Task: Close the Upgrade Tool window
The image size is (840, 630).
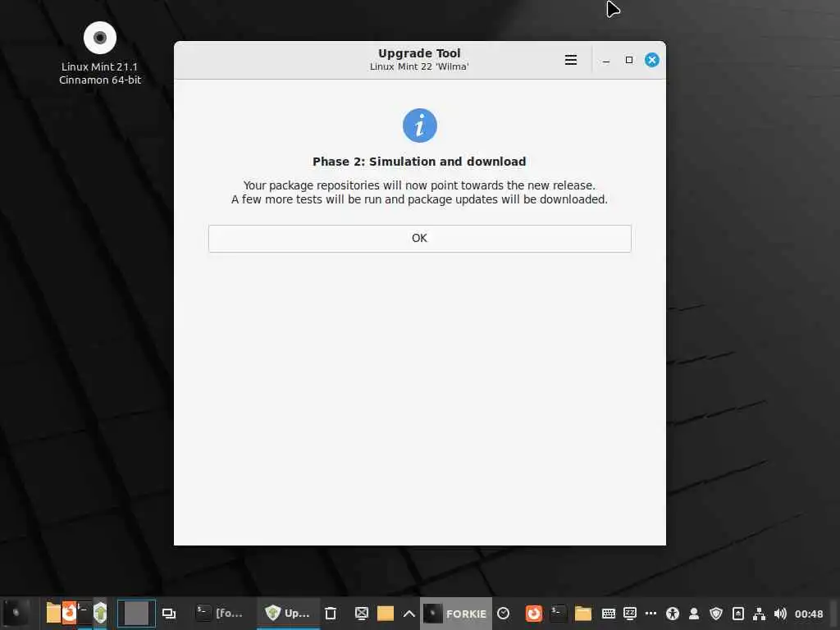Action: tap(652, 60)
